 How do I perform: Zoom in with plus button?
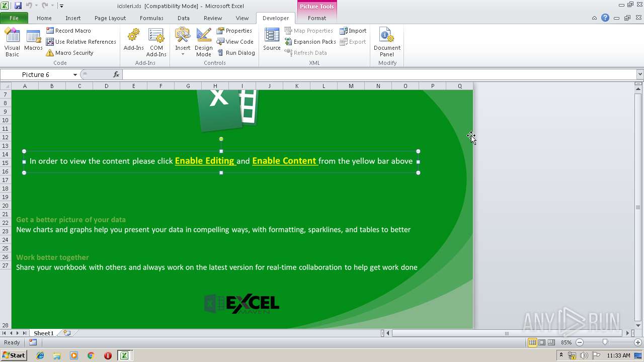tap(638, 342)
